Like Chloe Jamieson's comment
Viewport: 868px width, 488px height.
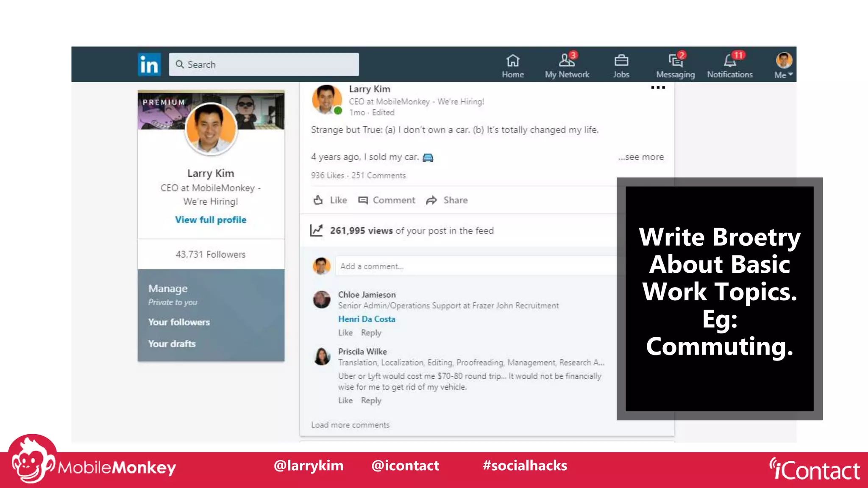pyautogui.click(x=345, y=333)
